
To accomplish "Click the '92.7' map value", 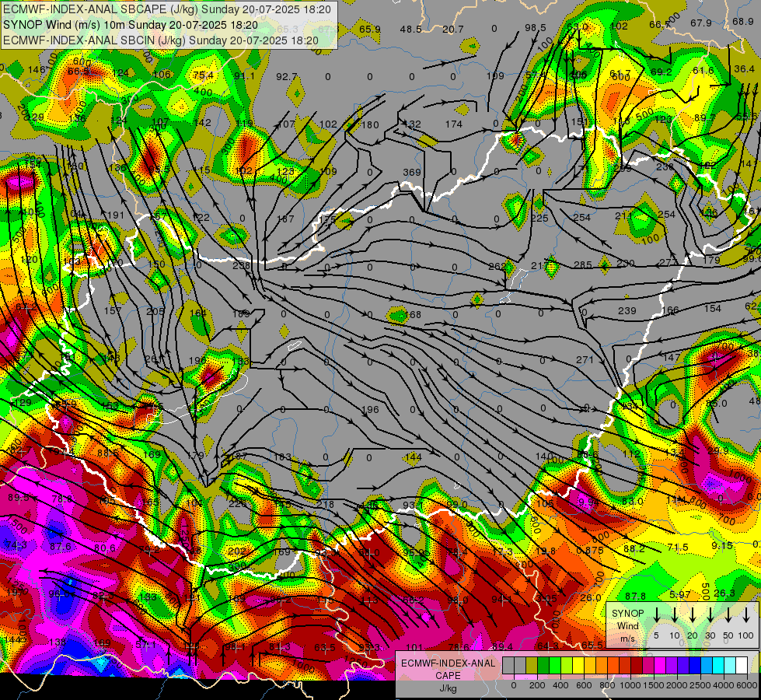I will (x=286, y=77).
